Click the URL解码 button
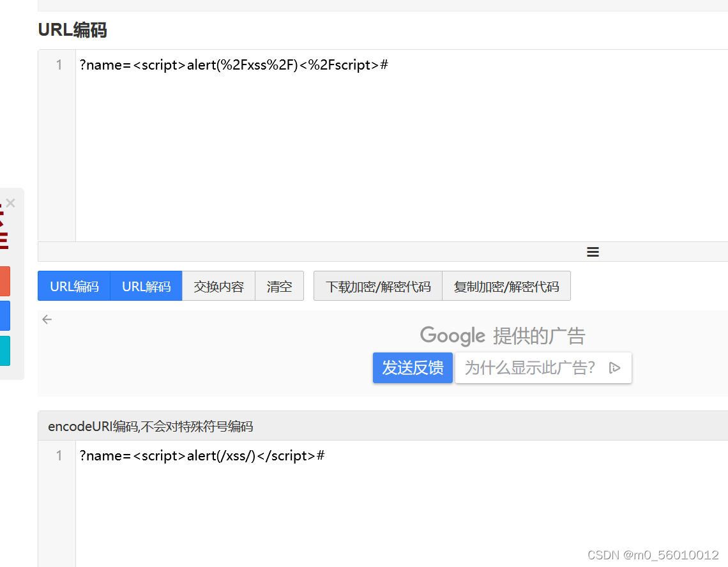The height and width of the screenshot is (567, 728). click(146, 286)
